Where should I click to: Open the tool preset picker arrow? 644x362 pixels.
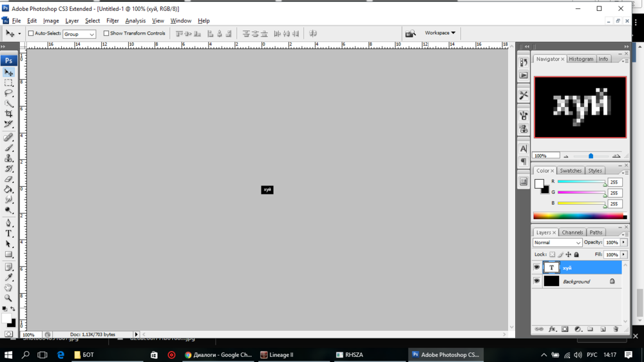pyautogui.click(x=19, y=33)
